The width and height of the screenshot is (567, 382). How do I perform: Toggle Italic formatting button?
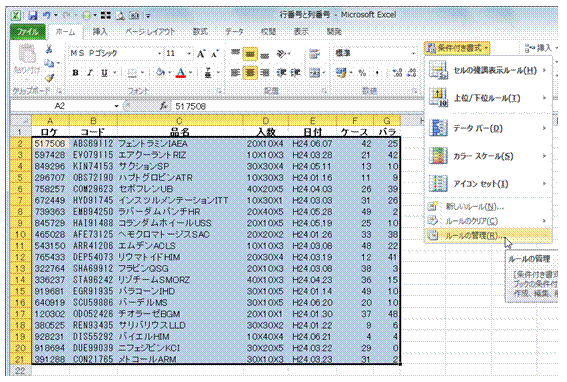click(x=90, y=73)
